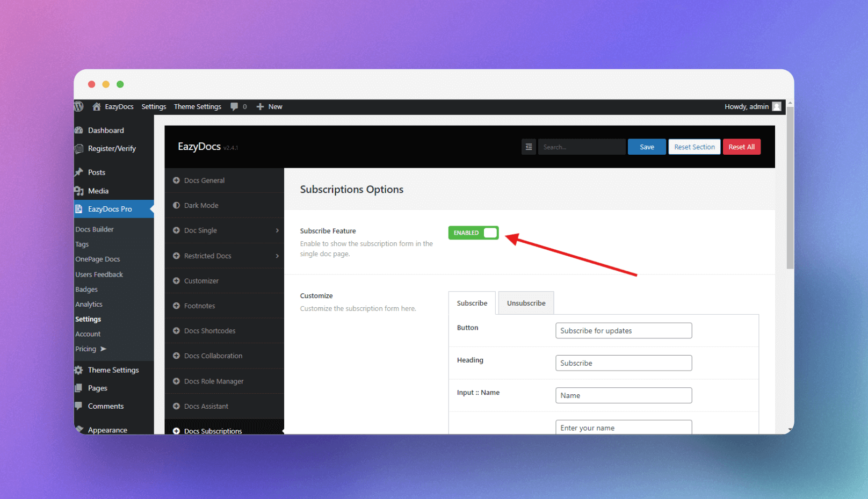This screenshot has width=868, height=499.
Task: Click the Posts pin icon
Action: pos(79,172)
